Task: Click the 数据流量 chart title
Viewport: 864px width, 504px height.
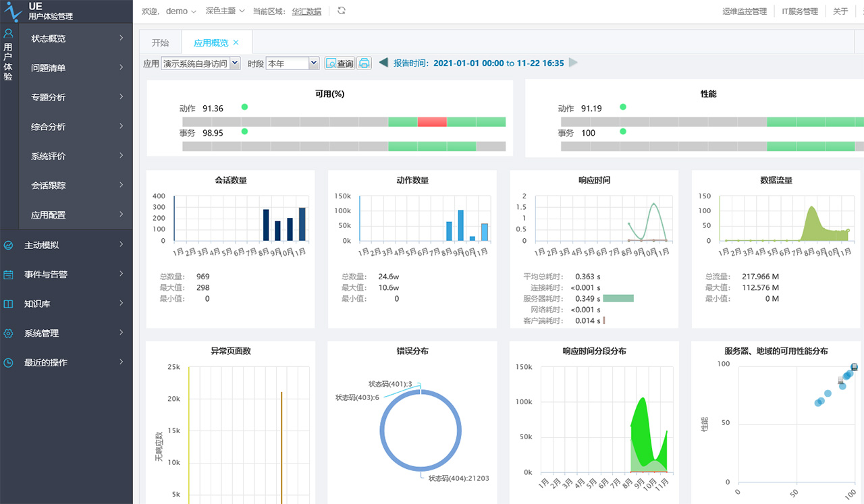Action: tap(776, 180)
